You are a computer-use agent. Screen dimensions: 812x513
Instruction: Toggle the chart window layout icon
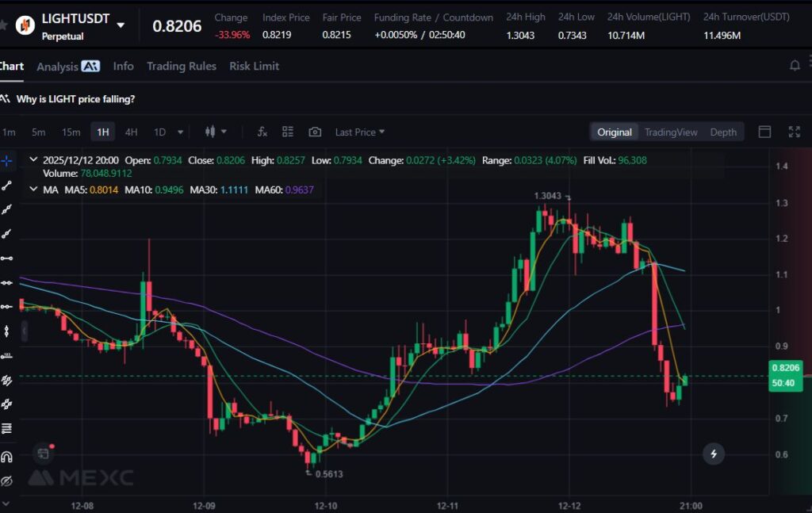click(x=764, y=132)
